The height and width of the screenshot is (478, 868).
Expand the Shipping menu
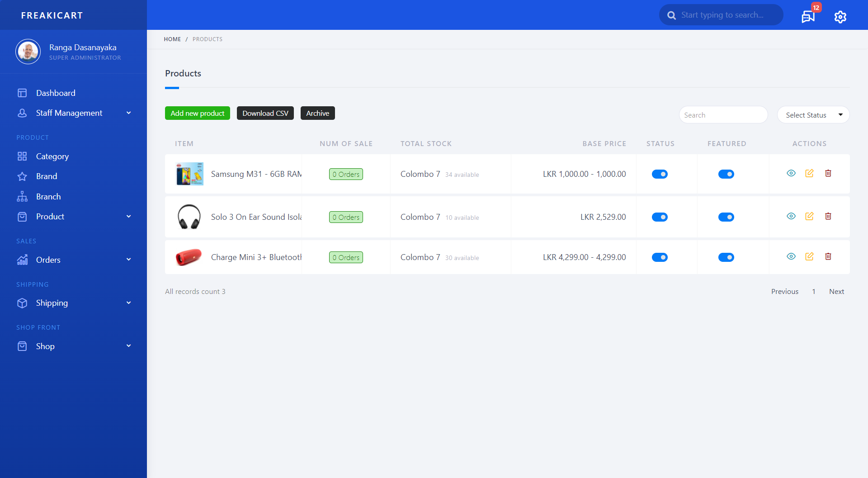pyautogui.click(x=52, y=303)
